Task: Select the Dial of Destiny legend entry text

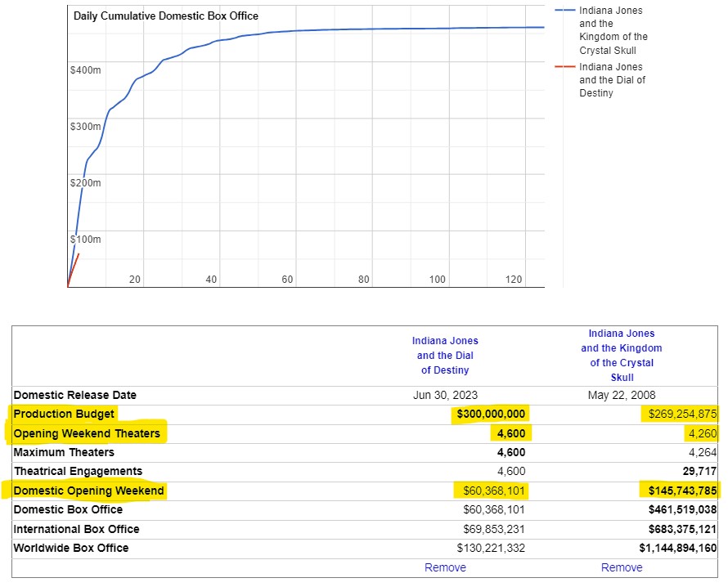Action: [612, 80]
